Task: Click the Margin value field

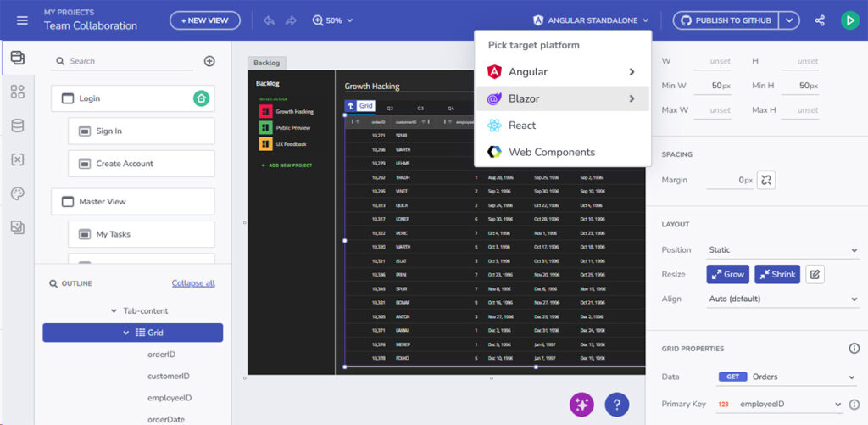Action: tap(730, 180)
